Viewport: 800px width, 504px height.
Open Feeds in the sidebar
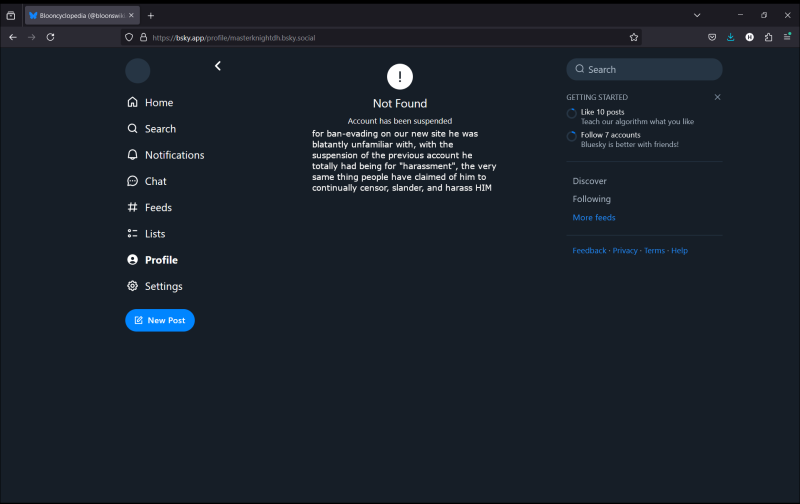coord(149,208)
